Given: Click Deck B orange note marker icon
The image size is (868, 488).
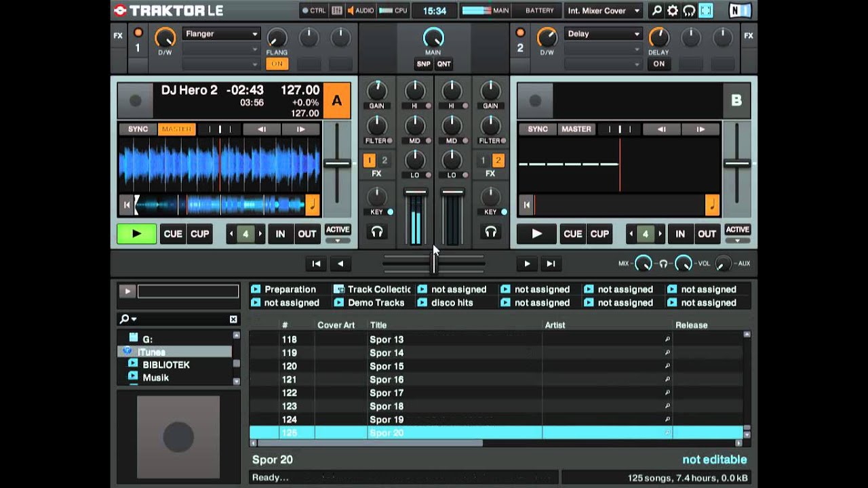Looking at the screenshot, I should tap(713, 204).
